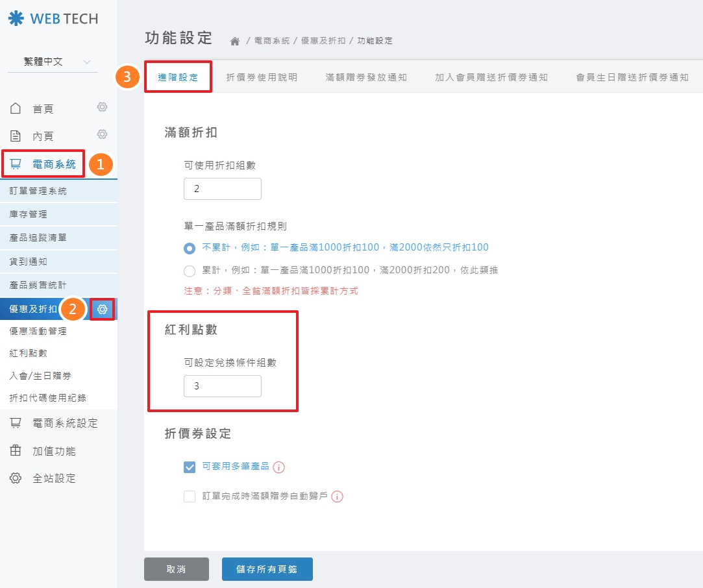703x588 pixels.
Task: Expand the 電商系統設定 sidebar section
Action: pyautogui.click(x=64, y=423)
